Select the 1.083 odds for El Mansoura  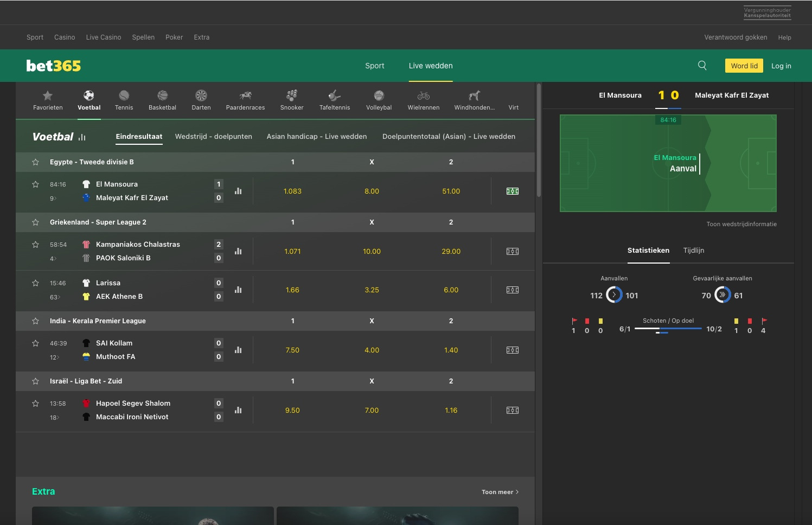pyautogui.click(x=292, y=191)
